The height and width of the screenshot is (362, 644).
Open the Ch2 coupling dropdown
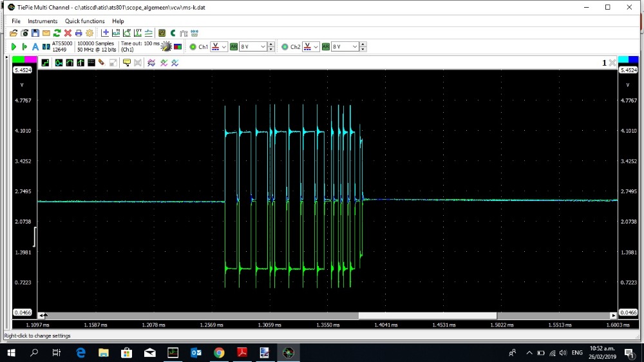[x=312, y=47]
